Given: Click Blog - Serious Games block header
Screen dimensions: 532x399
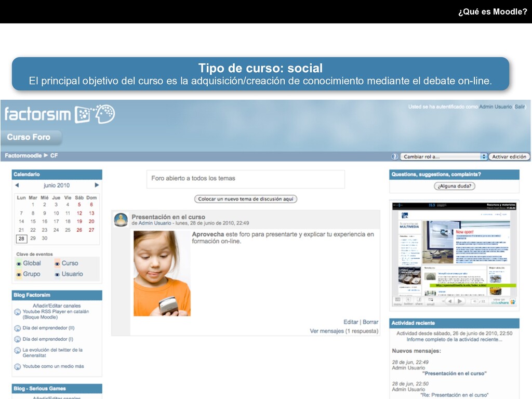Looking at the screenshot, I should pyautogui.click(x=57, y=389).
